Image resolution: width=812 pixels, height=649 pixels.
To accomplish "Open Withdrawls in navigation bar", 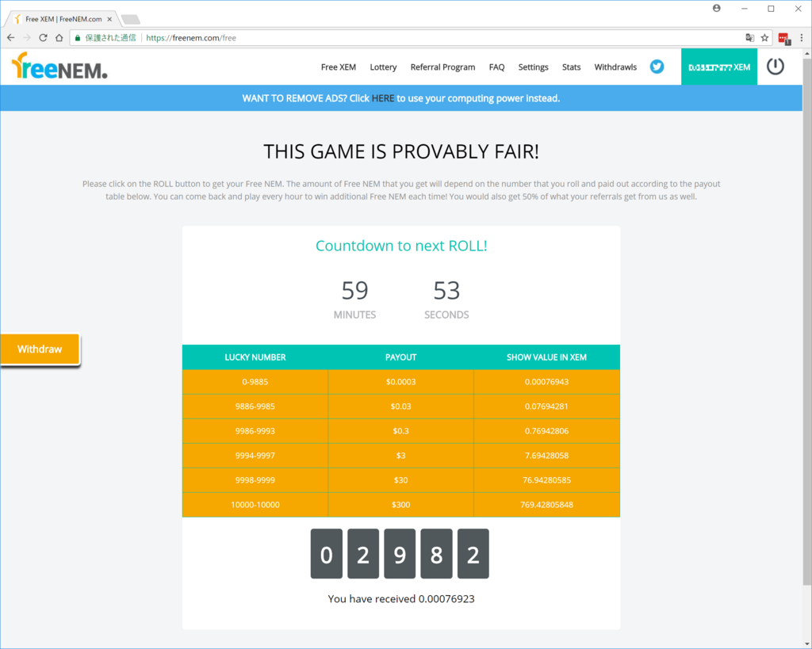I will [615, 67].
